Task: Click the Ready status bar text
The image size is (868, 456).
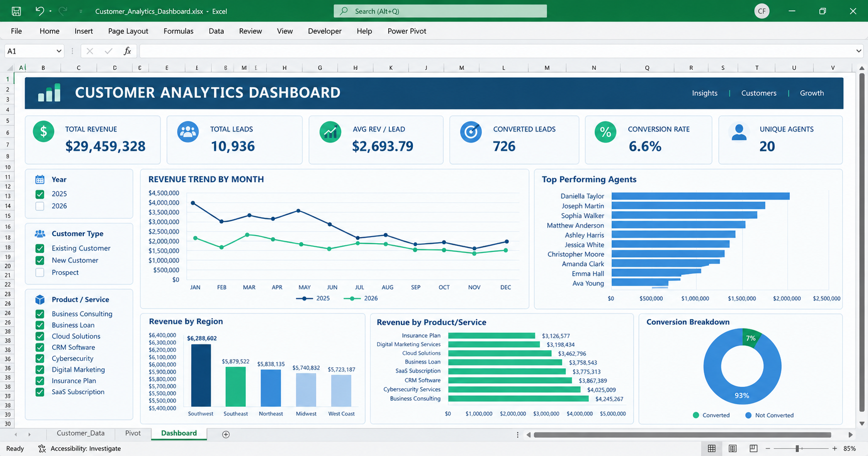Action: click(15, 448)
